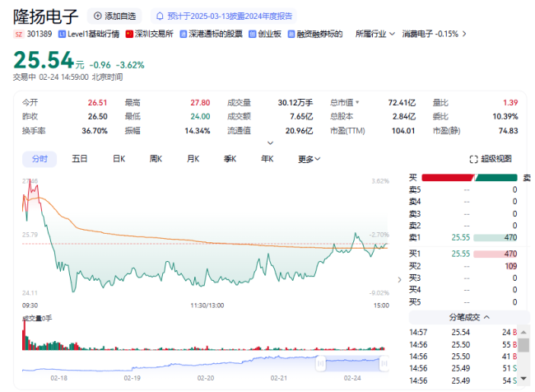
Task: Click the 成交量 value 30.12万手
Action: (295, 102)
